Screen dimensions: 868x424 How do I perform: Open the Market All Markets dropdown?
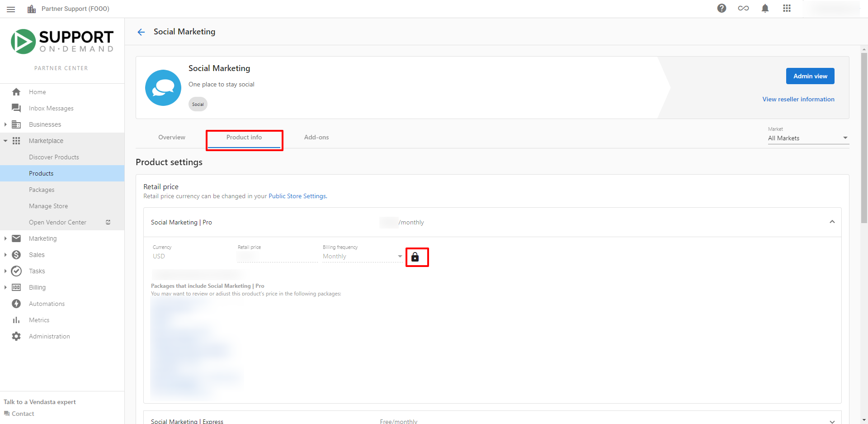808,138
